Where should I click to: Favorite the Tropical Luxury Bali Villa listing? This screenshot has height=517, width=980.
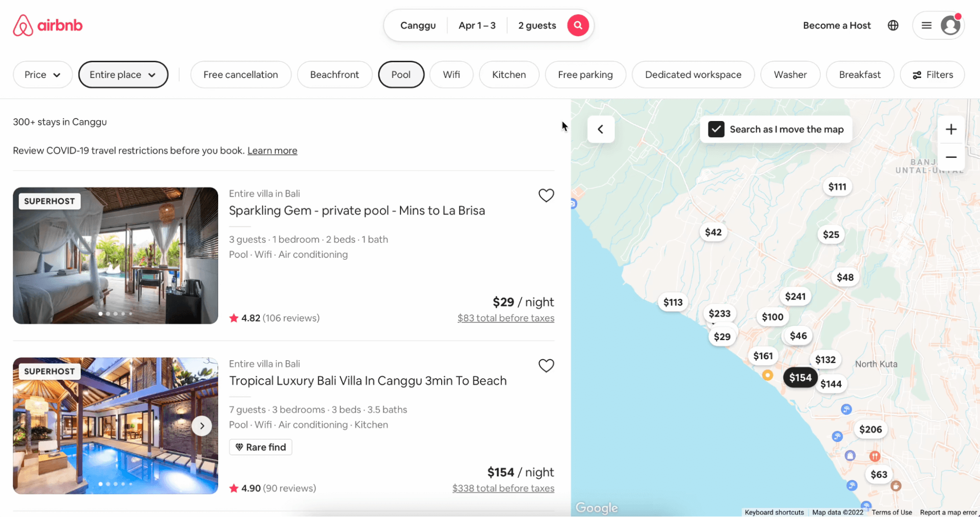pyautogui.click(x=546, y=366)
